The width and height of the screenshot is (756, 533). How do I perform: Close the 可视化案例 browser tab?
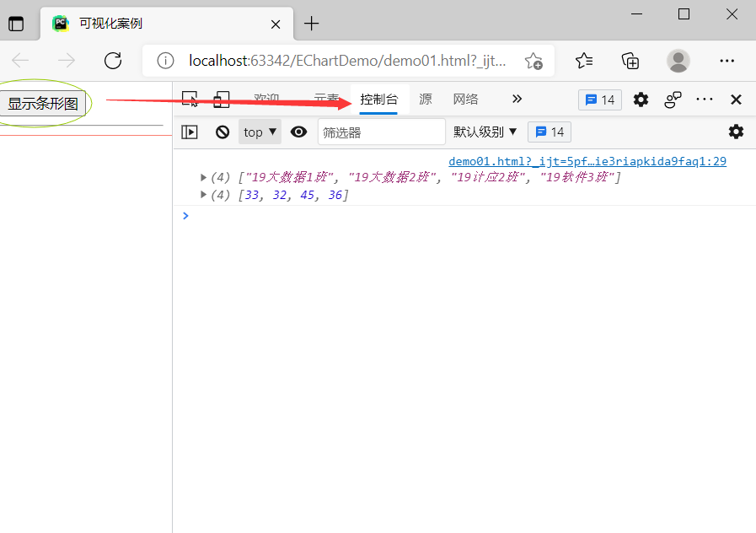(276, 24)
